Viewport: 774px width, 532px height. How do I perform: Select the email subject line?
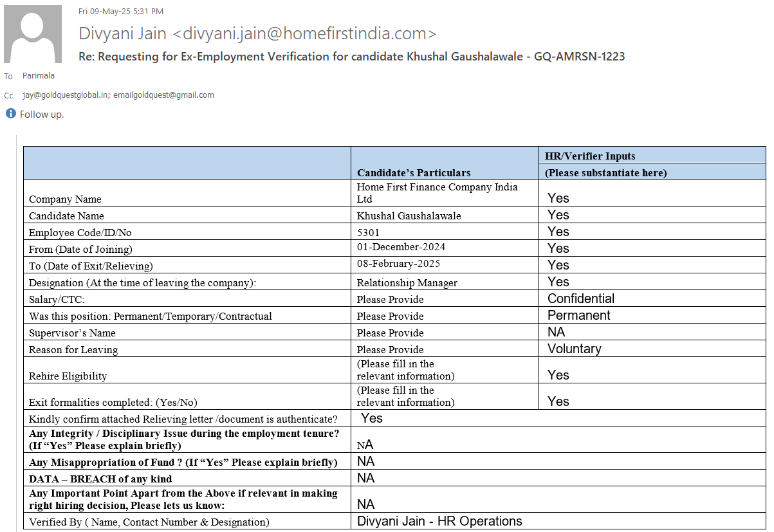tap(351, 57)
